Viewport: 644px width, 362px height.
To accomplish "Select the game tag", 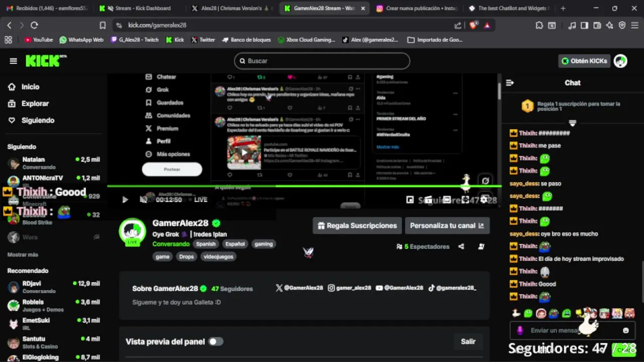I will coord(163,256).
